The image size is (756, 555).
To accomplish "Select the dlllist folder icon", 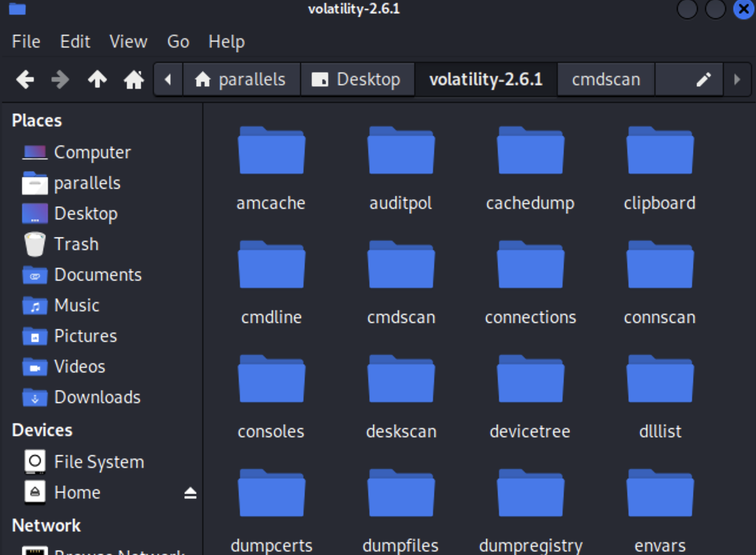I will click(660, 379).
